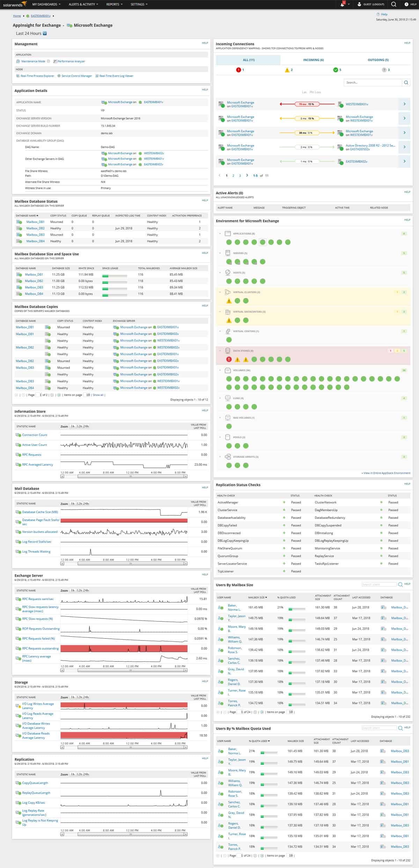Go to Home breadcrumb link
The width and height of the screenshot is (419, 868).
17,16
